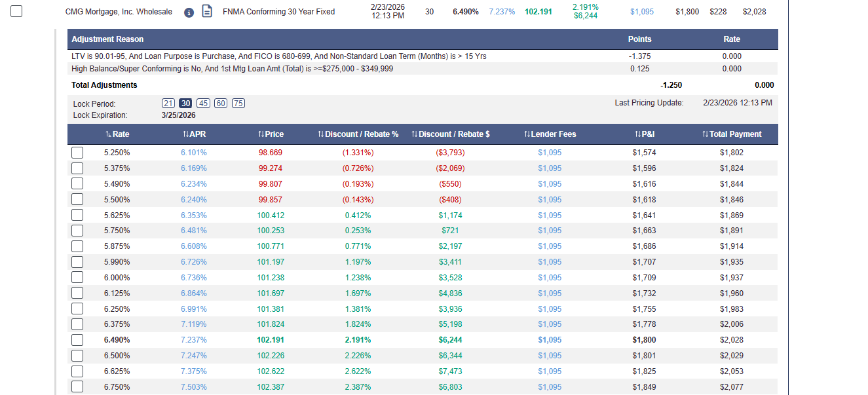Click the (0.726%) discount percentage
The height and width of the screenshot is (395, 868).
358,168
